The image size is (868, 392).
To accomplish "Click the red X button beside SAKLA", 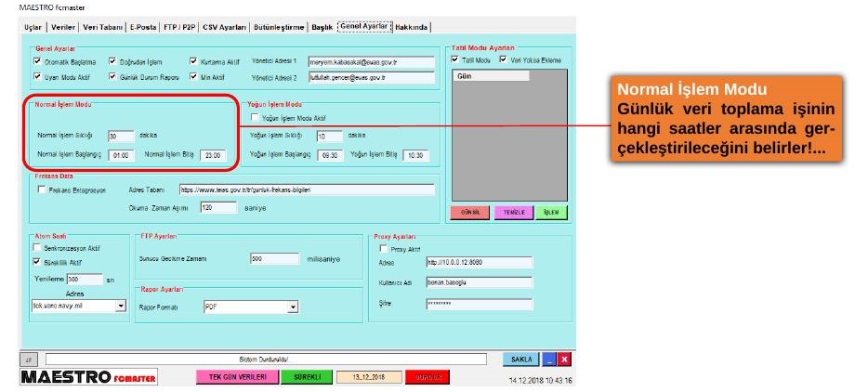I will 564,359.
